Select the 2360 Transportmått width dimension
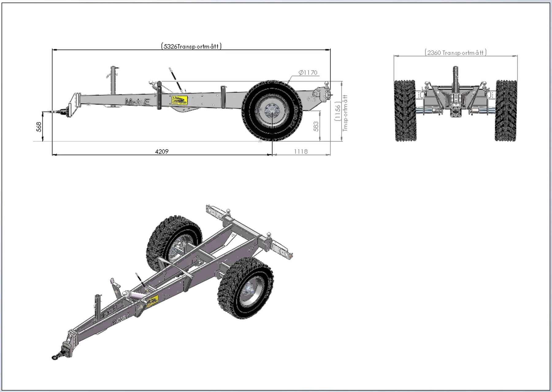This screenshot has height=392, width=552. pyautogui.click(x=455, y=53)
